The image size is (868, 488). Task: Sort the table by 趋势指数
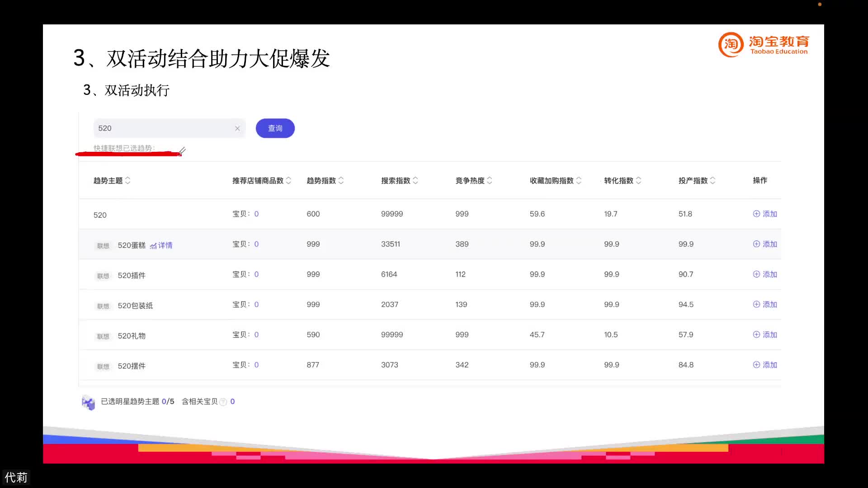341,180
